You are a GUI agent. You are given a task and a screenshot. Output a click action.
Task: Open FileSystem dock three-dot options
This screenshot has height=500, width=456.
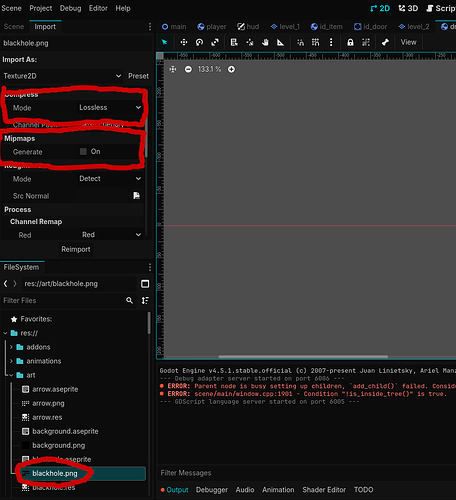tap(150, 267)
